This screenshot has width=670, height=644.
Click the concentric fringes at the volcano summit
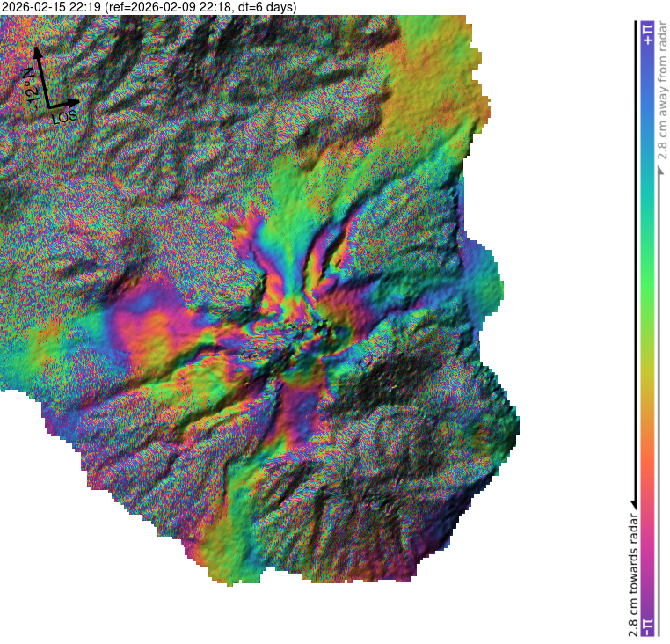pyautogui.click(x=299, y=334)
